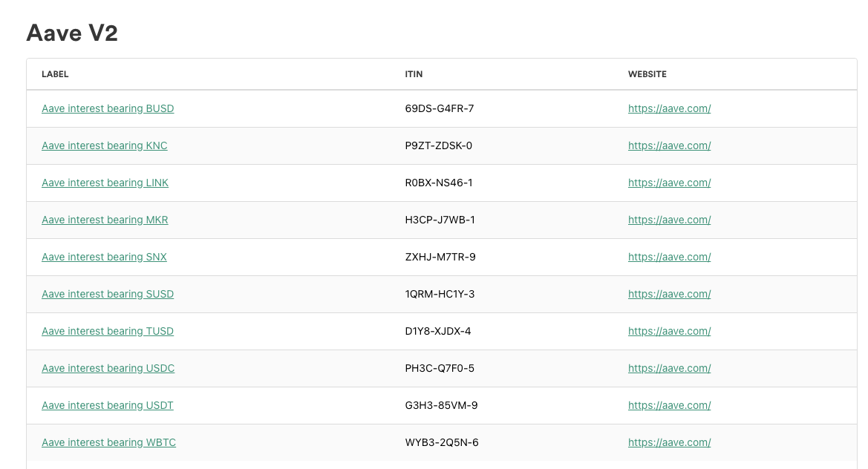Open the Aave interest bearing BUSD link

pyautogui.click(x=108, y=108)
